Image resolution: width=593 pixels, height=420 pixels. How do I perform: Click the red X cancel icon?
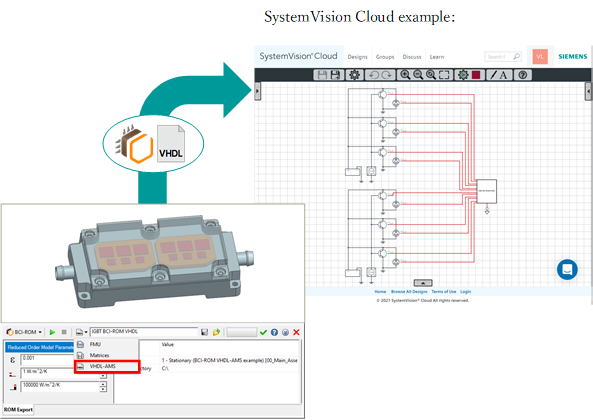(x=296, y=332)
